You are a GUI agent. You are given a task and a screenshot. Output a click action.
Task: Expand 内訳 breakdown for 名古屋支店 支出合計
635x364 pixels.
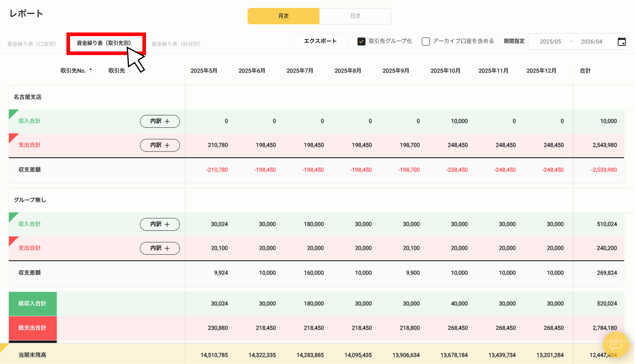160,145
